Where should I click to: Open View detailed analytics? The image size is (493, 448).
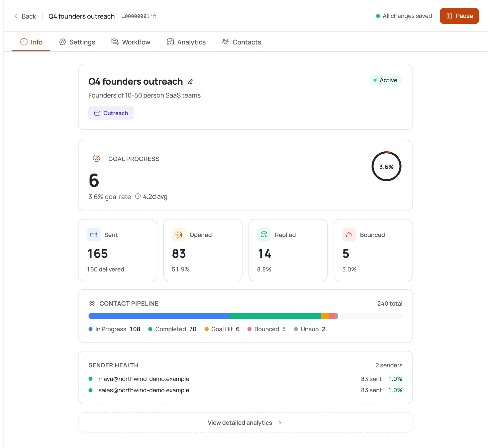tap(246, 422)
